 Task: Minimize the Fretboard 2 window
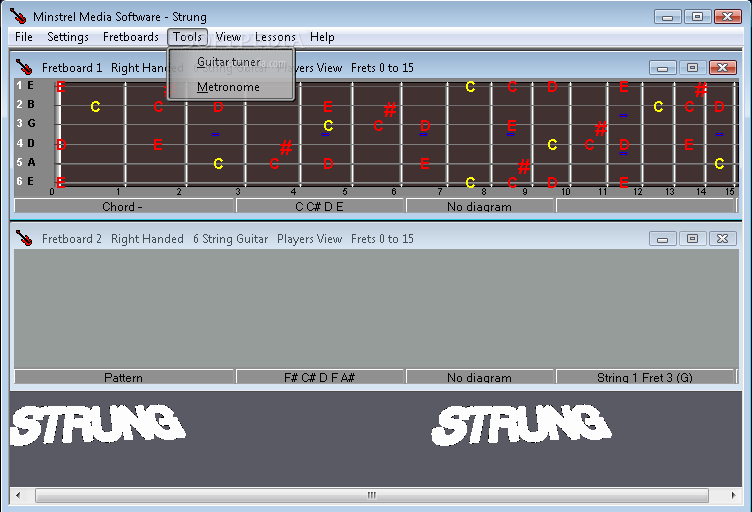(x=662, y=239)
